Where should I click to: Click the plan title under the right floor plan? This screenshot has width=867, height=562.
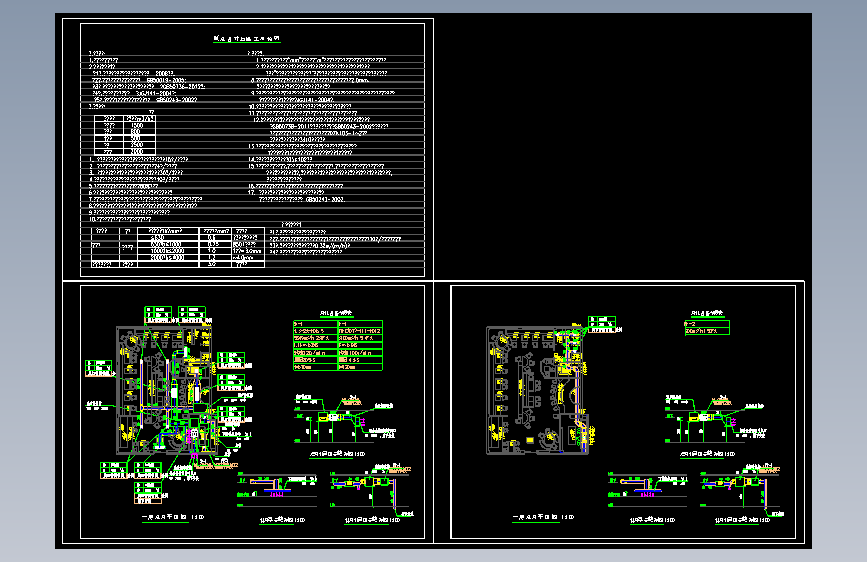[x=543, y=517]
